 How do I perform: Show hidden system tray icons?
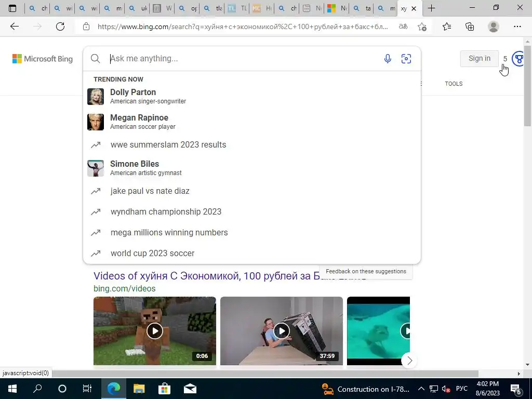(x=421, y=389)
